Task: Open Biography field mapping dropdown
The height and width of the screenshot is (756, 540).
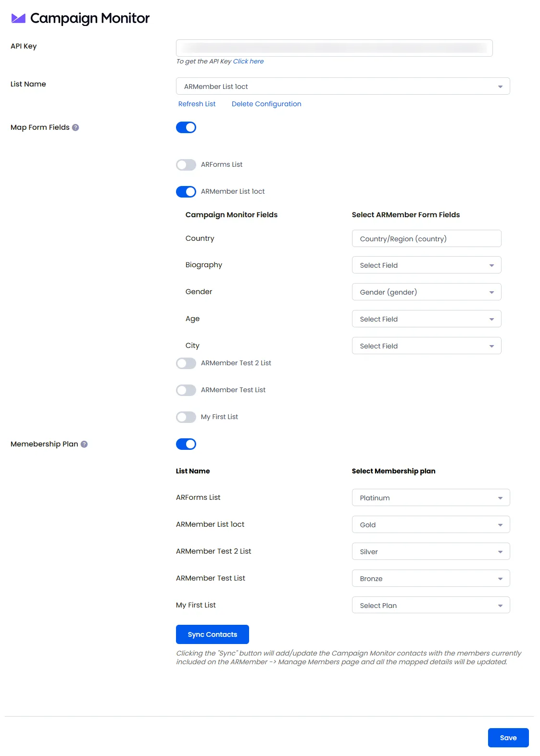Action: [427, 265]
